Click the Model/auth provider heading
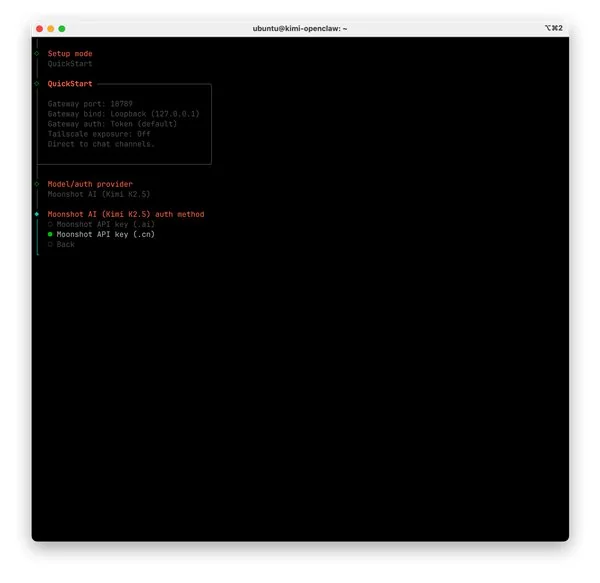 click(x=90, y=184)
